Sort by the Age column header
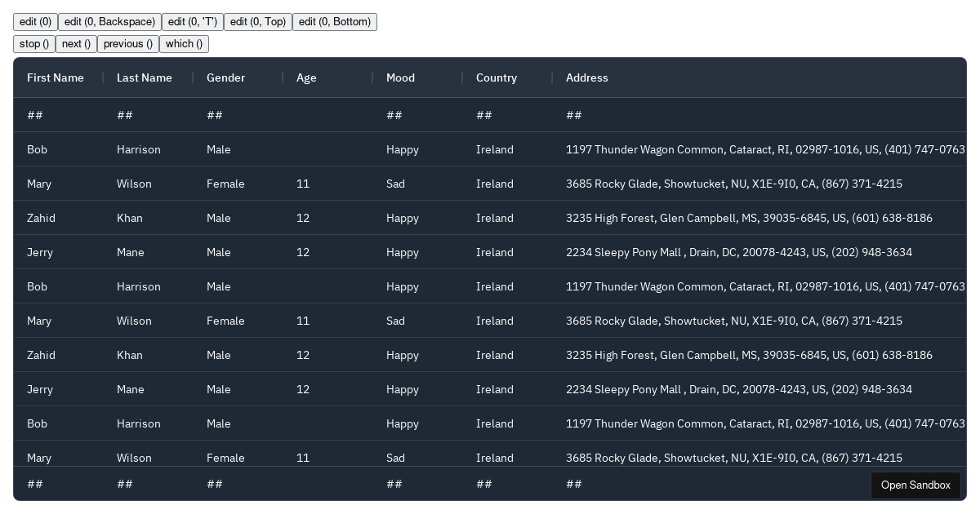The image size is (980, 514). pos(306,78)
